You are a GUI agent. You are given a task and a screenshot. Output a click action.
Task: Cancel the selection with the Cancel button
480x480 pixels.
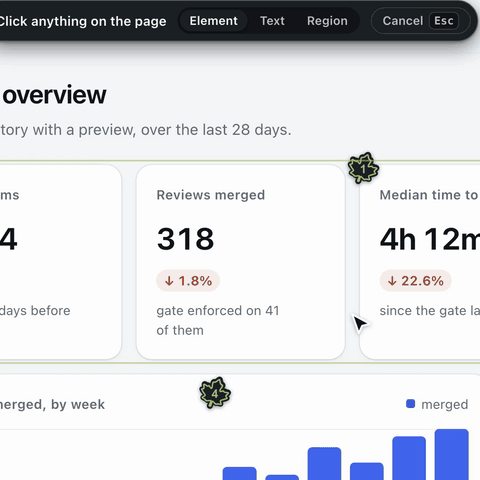point(420,21)
